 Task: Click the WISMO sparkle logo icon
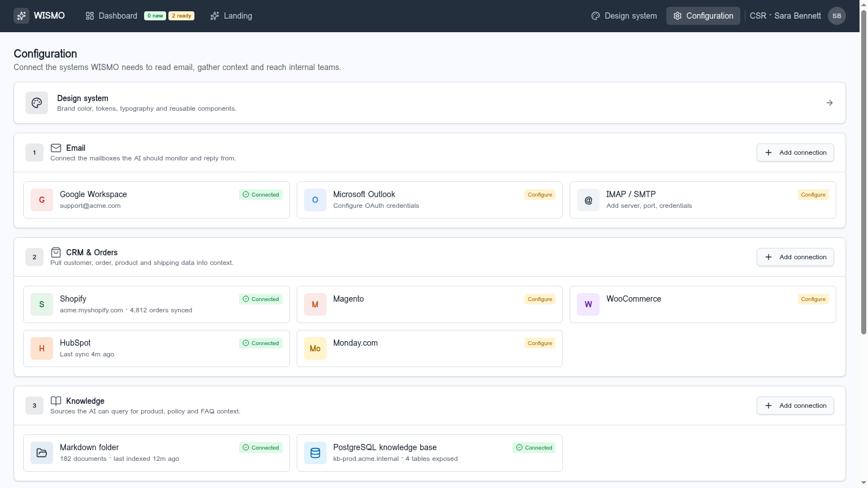[21, 16]
